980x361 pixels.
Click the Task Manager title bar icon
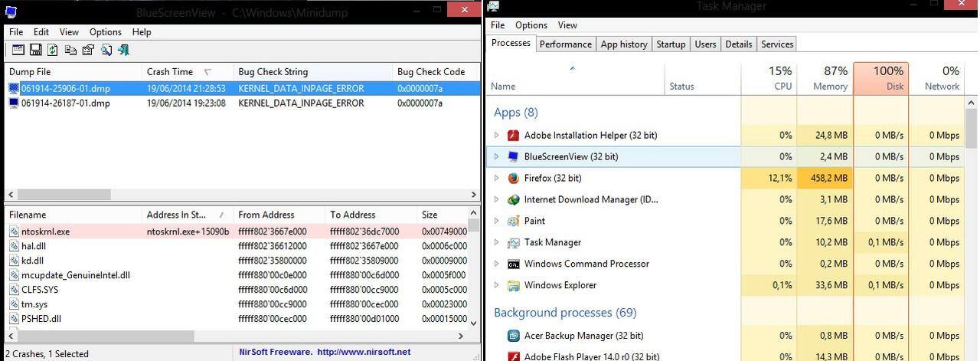[494, 6]
